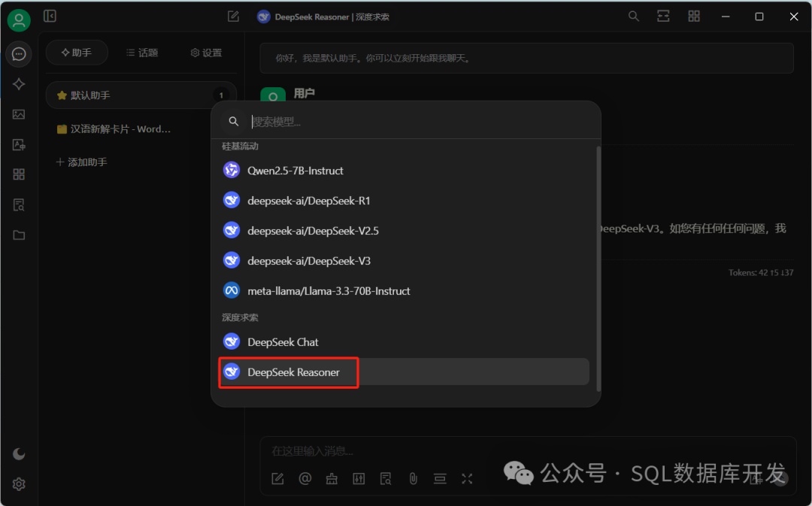This screenshot has height=506, width=812.
Task: Open the knowledge base sidebar icon
Action: pos(19,205)
